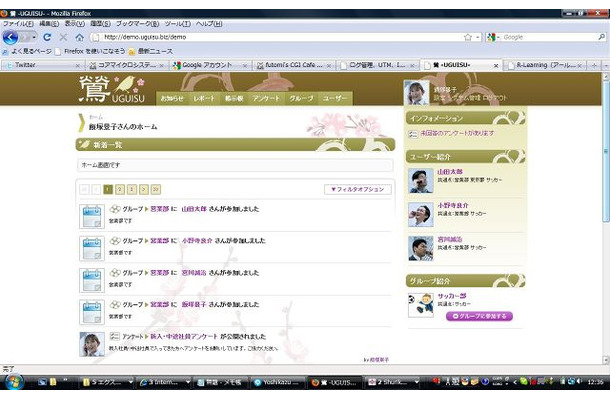The image size is (610, 400).
Task: Click the search magnifier icon in Google box
Action: (x=601, y=37)
